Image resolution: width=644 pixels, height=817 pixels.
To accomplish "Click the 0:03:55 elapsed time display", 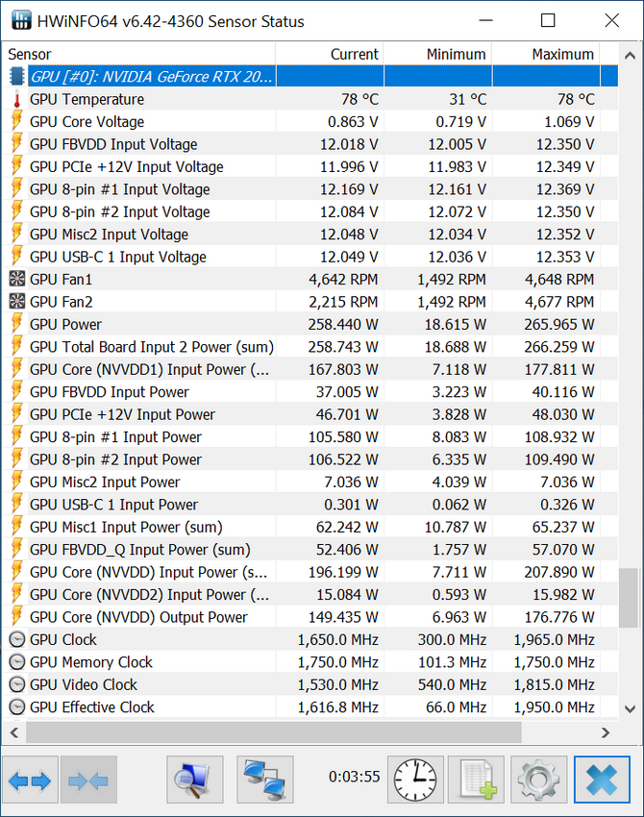I will [x=355, y=777].
